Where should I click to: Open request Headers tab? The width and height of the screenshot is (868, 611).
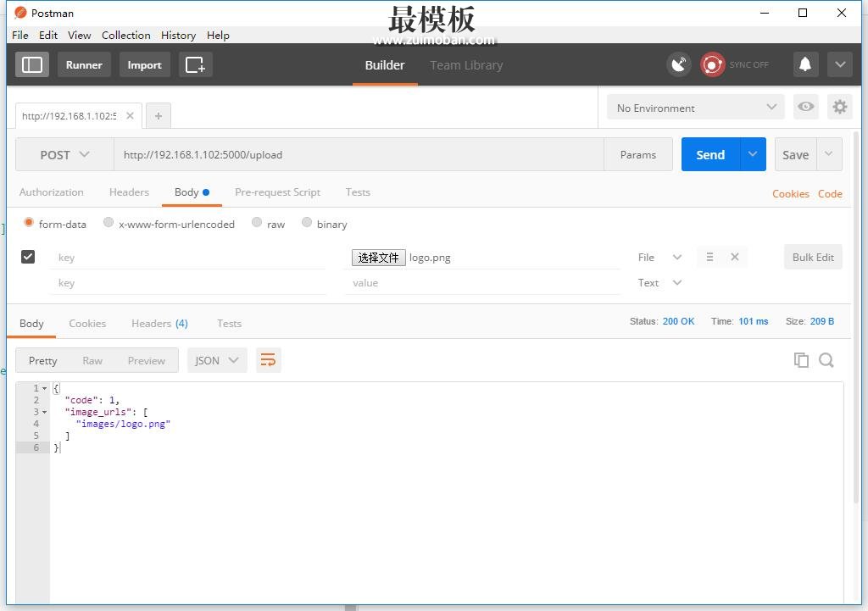click(x=129, y=192)
